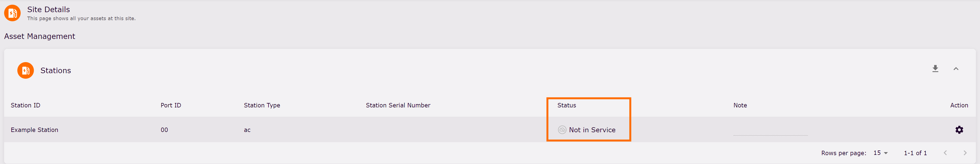This screenshot has width=980, height=164.
Task: Click the Station Type column header
Action: [262, 105]
